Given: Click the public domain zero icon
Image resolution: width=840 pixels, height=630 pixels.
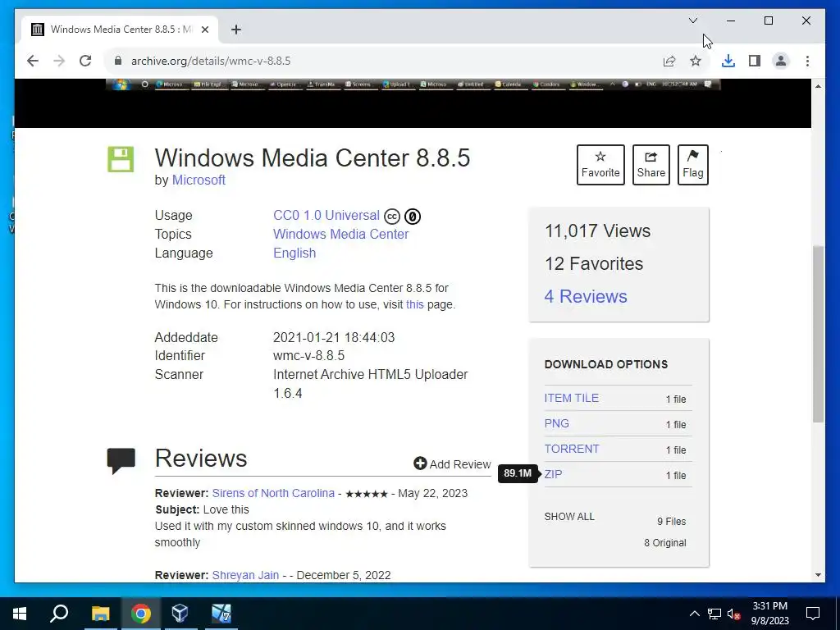Looking at the screenshot, I should coord(413,217).
